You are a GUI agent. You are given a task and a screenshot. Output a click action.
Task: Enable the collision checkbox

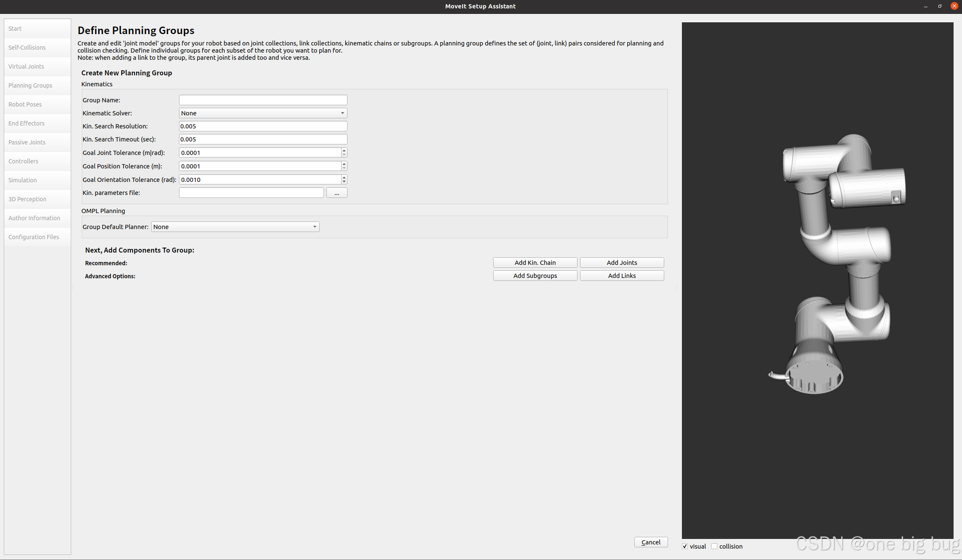[x=714, y=546]
